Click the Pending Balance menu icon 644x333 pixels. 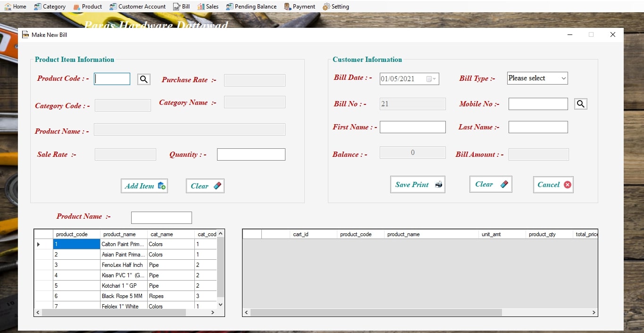229,7
